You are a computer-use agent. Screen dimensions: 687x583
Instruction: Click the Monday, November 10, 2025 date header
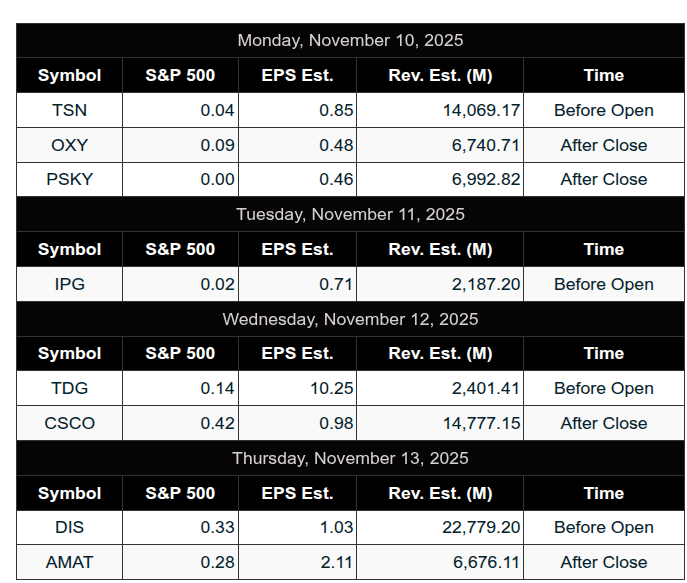point(350,41)
